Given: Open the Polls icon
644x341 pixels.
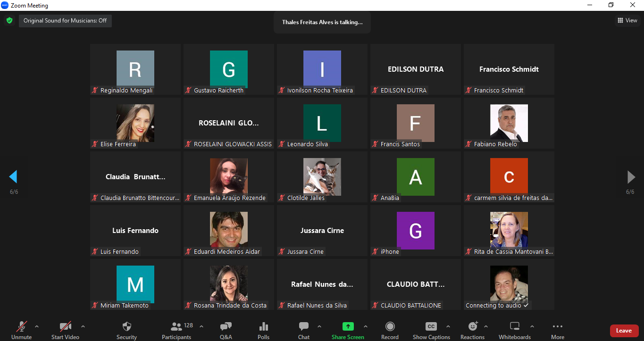Looking at the screenshot, I should tap(264, 326).
